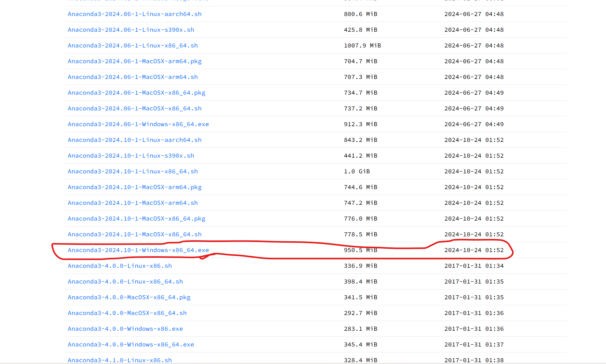Viewport: 606px width, 364px height.
Task: Select Anaconda3-2024.06-1-MacOSX-arm64.sh link
Action: pos(133,77)
